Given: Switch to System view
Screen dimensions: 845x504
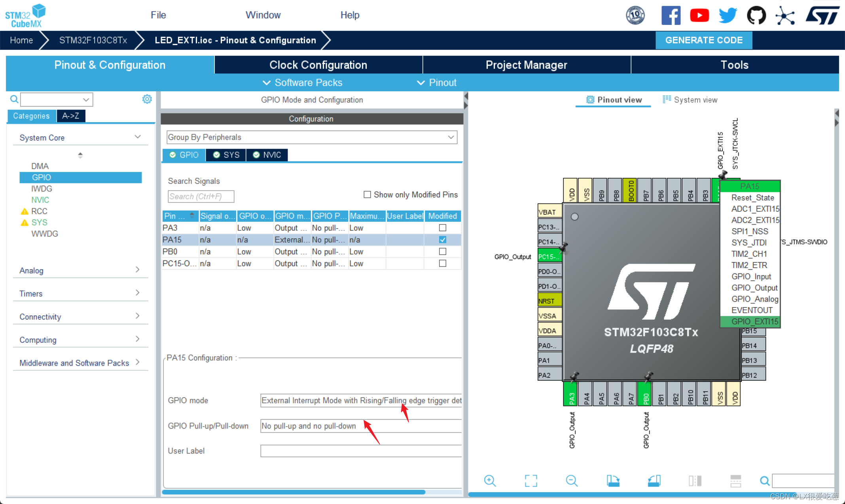Looking at the screenshot, I should 690,100.
